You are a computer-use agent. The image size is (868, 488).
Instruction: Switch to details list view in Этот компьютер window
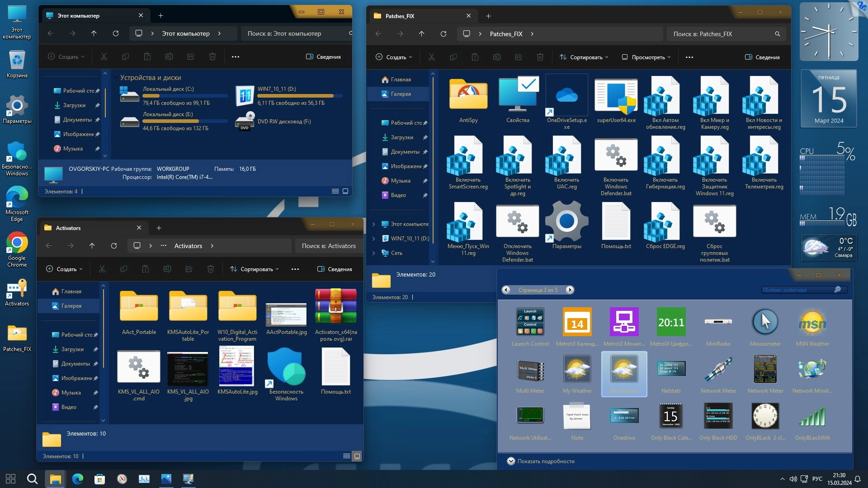335,191
